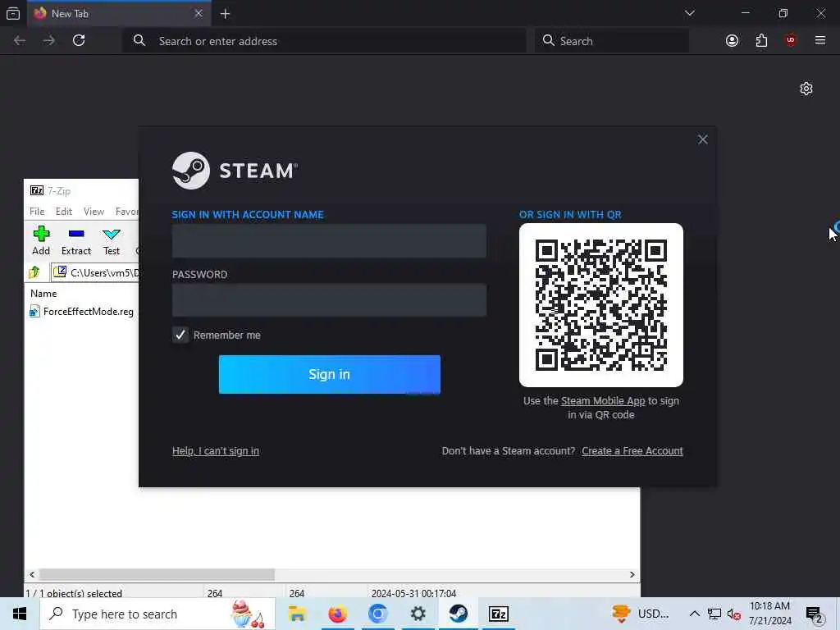This screenshot has height=630, width=840.
Task: Open Steam from the taskbar
Action: coord(458,614)
